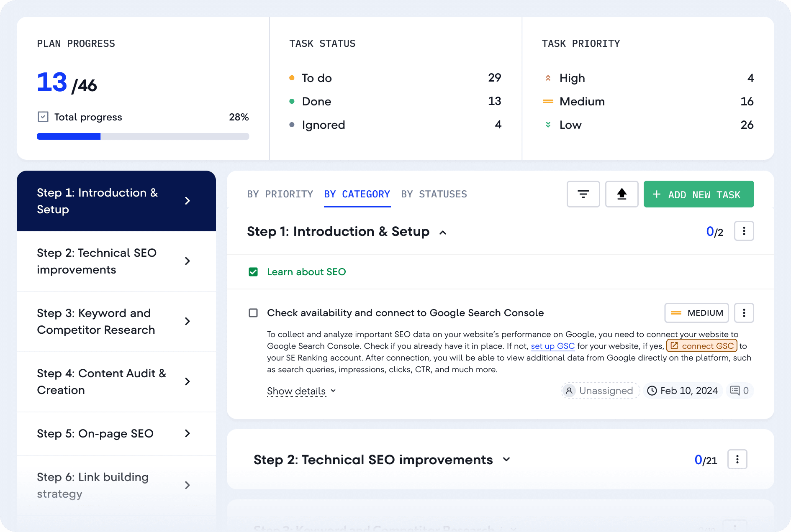Viewport: 791px width, 532px height.
Task: Click the connect GSC button
Action: click(x=702, y=345)
